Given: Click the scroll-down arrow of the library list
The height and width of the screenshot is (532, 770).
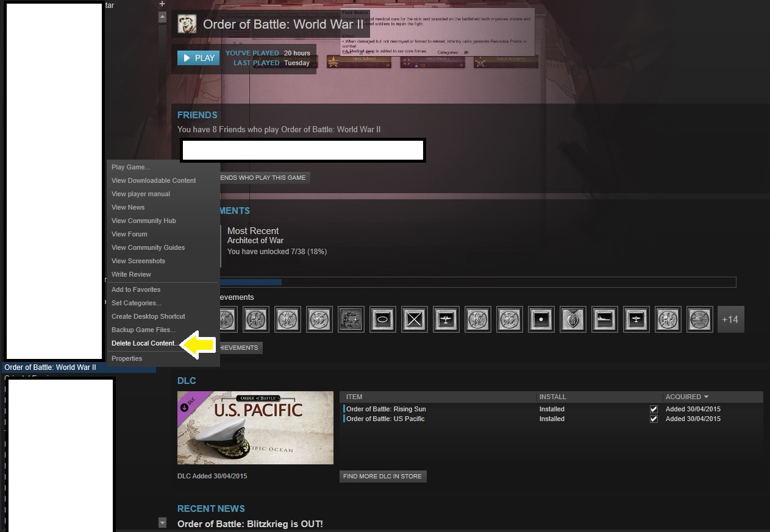Looking at the screenshot, I should point(162,522).
